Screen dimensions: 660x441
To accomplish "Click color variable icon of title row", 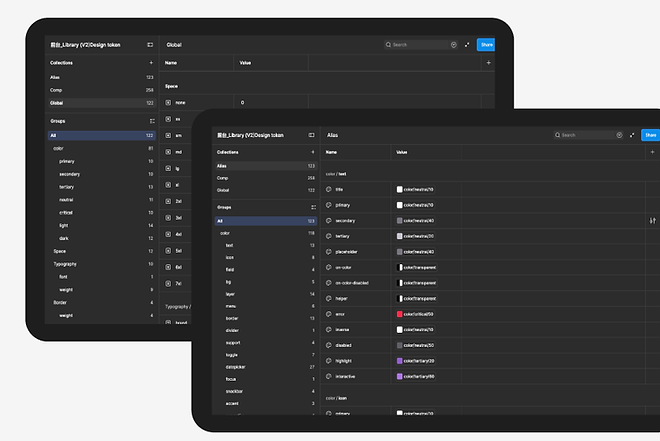I will coord(329,189).
